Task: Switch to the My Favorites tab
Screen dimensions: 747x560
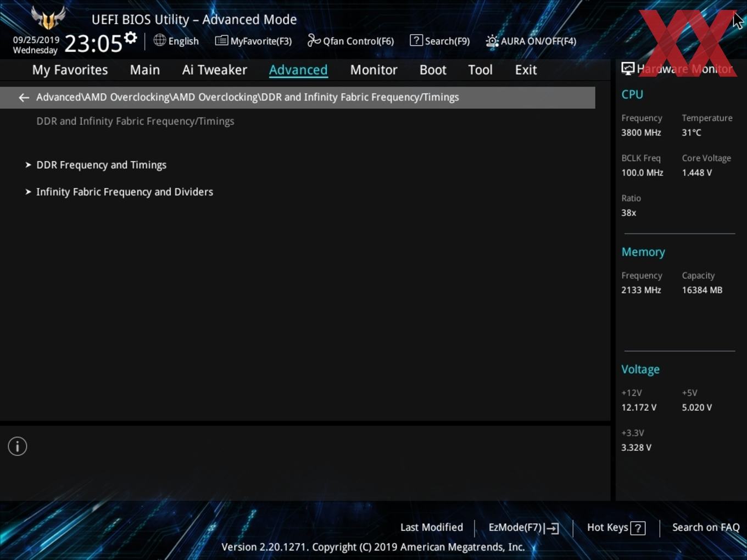Action: point(70,70)
